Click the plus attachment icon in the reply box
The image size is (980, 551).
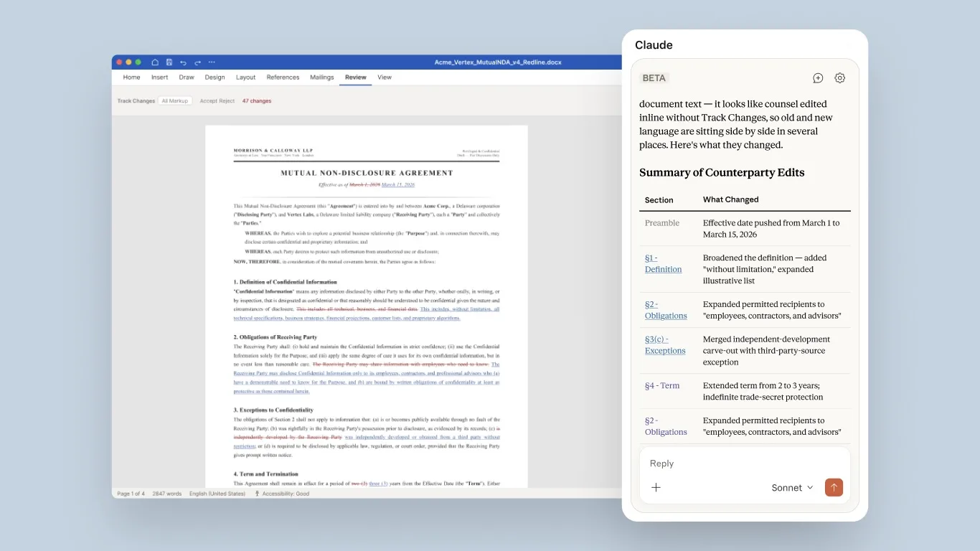point(656,487)
